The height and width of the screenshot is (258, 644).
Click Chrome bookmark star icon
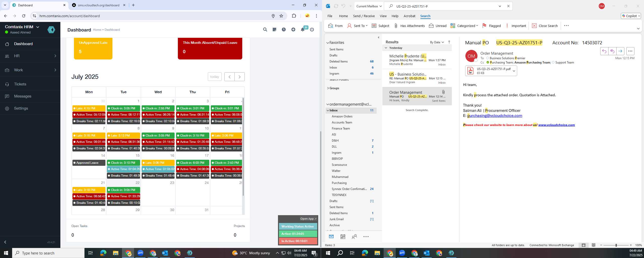281,16
